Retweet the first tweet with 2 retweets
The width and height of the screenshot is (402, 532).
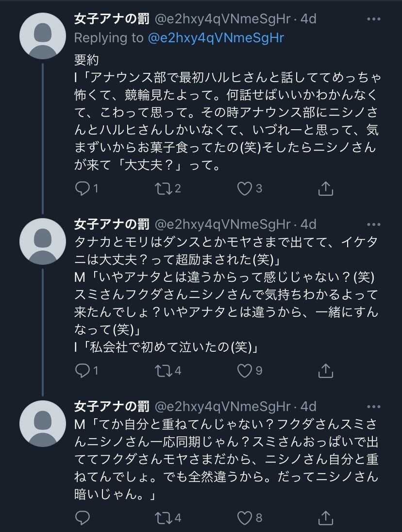pos(161,189)
